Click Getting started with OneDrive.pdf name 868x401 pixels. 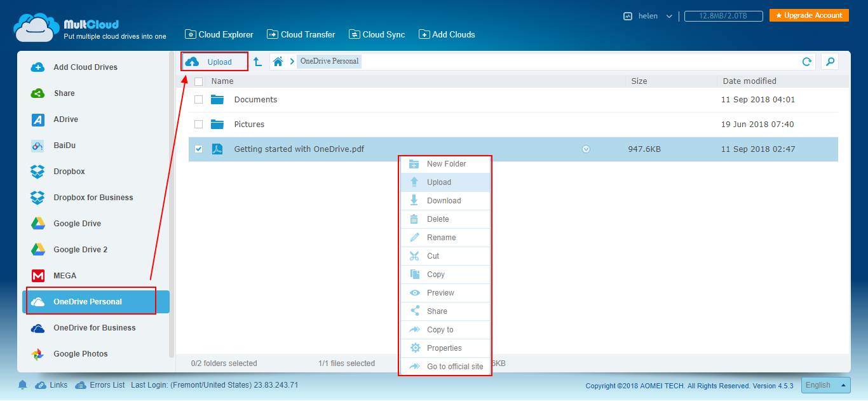click(299, 149)
